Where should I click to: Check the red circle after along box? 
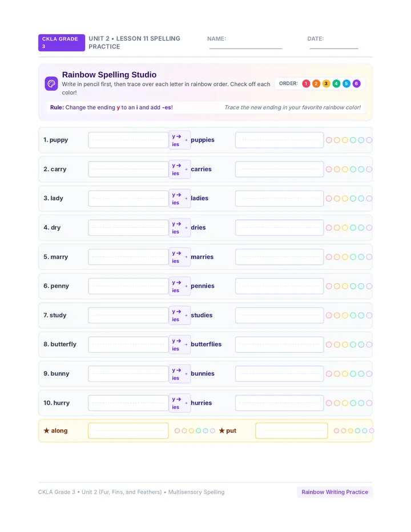click(177, 430)
